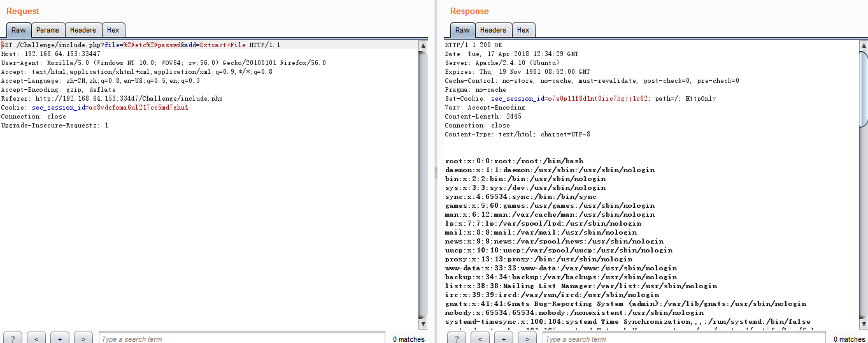
Task: Focus the Response search term field
Action: pos(685,339)
